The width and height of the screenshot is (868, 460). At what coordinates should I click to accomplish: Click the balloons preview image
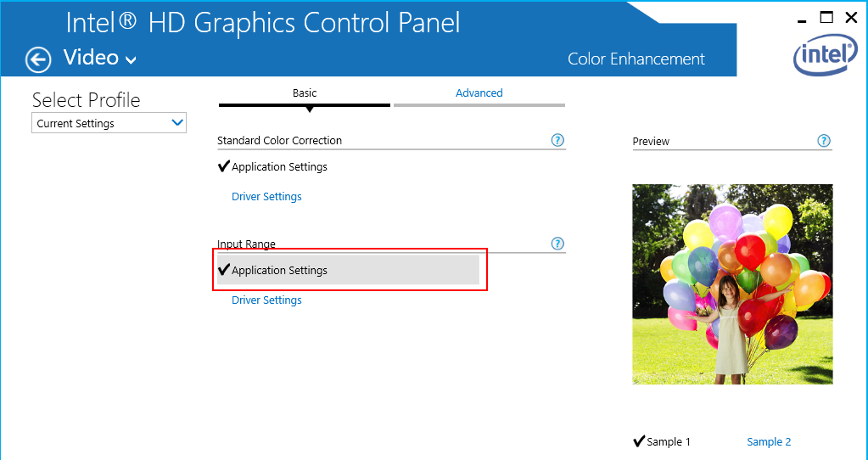coord(732,284)
